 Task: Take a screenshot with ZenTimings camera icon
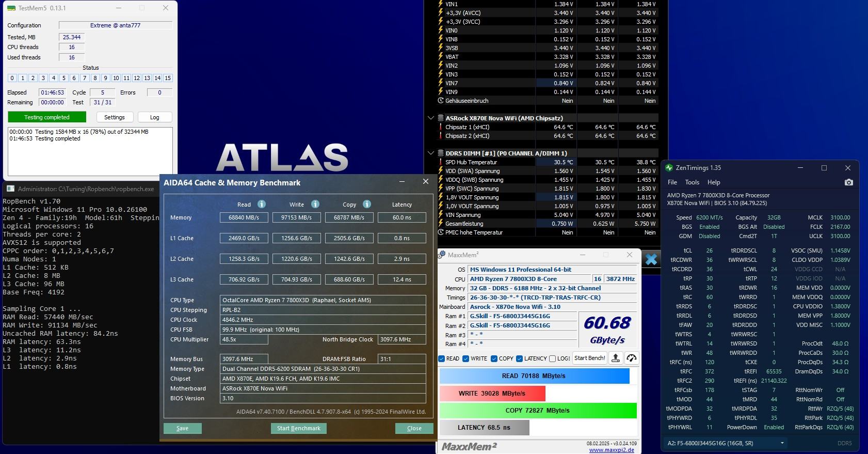848,182
